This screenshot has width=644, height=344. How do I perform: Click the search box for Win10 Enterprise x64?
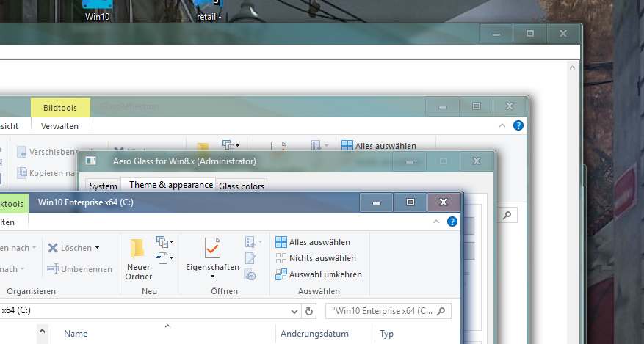tap(388, 311)
